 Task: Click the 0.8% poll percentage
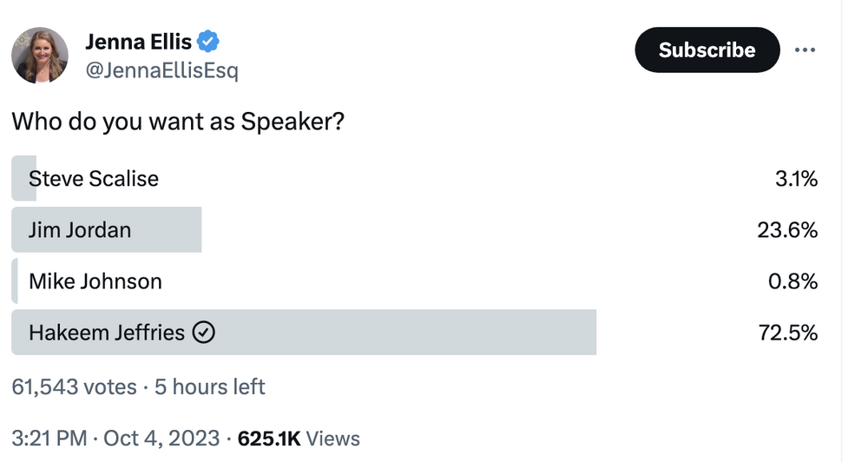click(793, 281)
